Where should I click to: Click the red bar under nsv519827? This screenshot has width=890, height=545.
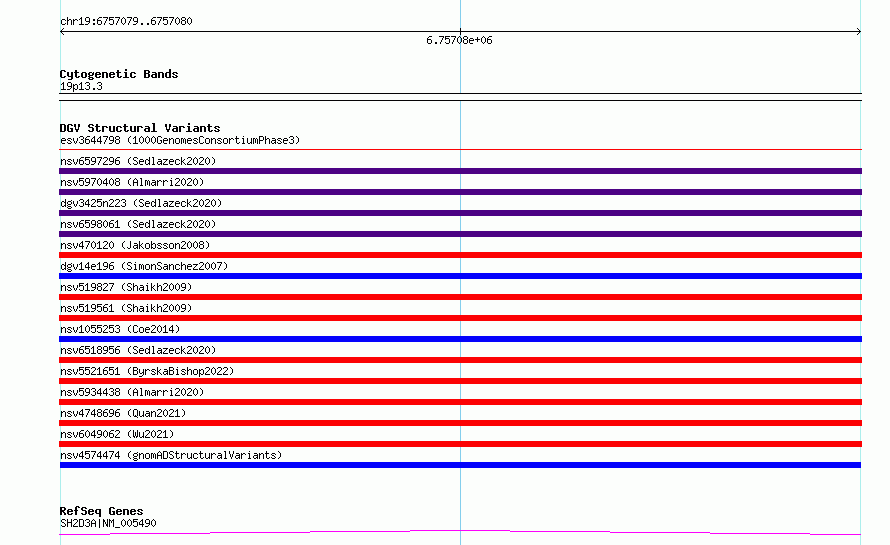point(460,297)
